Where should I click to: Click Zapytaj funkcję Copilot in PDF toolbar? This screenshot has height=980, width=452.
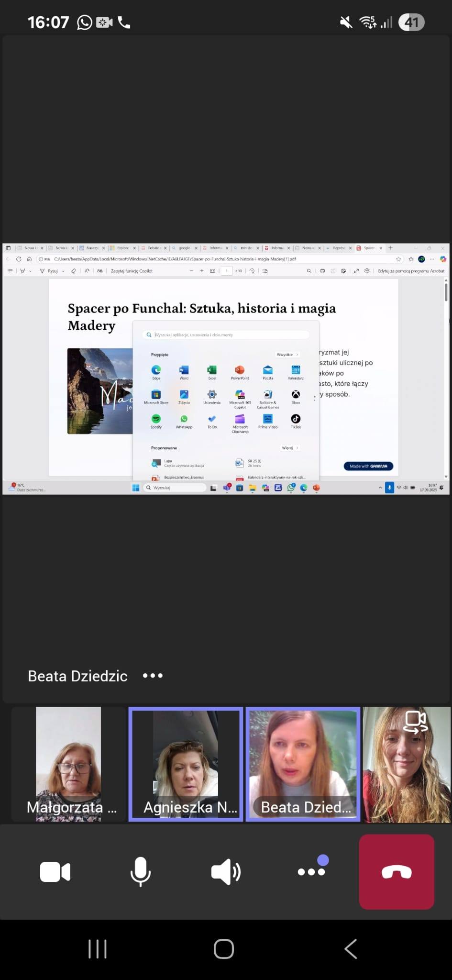(x=132, y=271)
